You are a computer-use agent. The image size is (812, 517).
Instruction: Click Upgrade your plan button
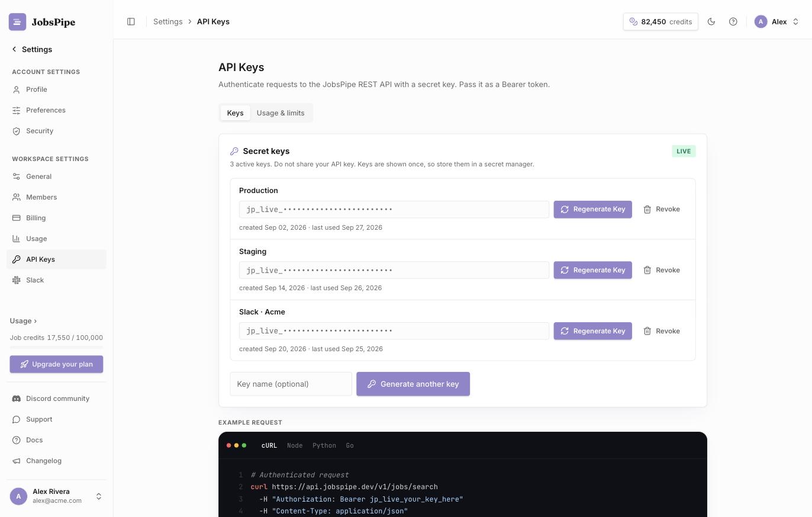pos(56,364)
